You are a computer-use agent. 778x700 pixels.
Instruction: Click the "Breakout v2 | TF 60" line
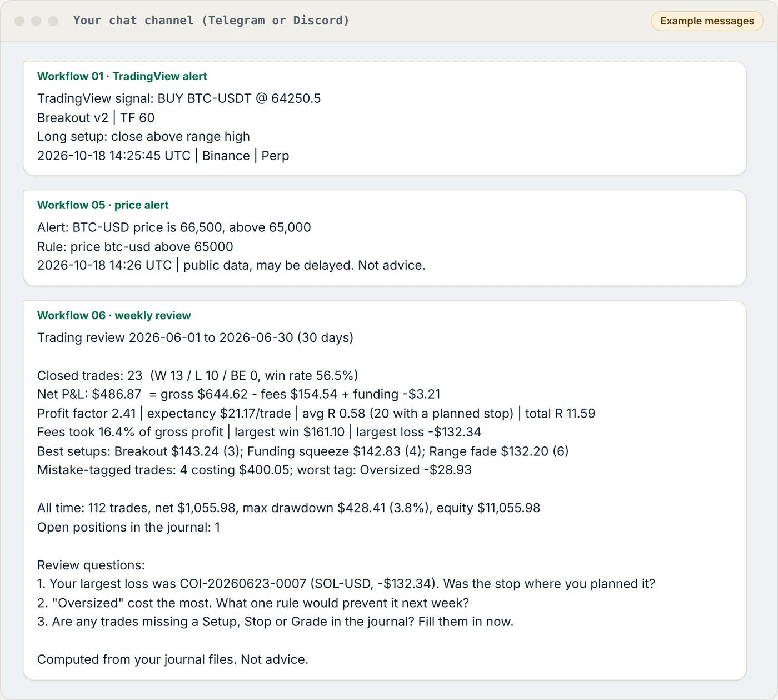[96, 118]
